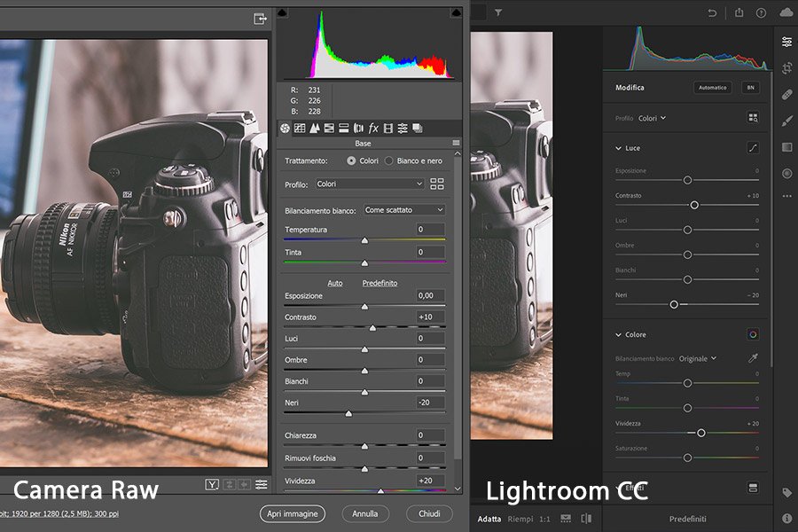Open the fx Effects panel in Camera Raw
The image size is (798, 532).
pos(373,129)
